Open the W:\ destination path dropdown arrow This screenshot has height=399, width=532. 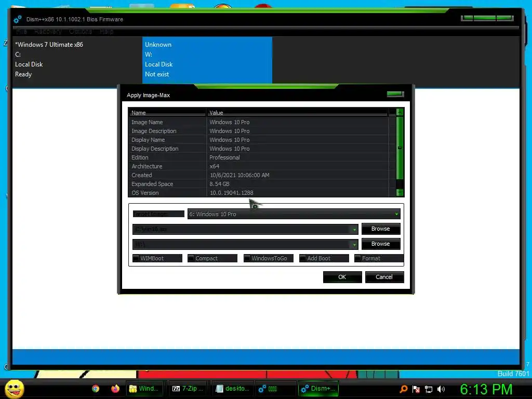(x=354, y=244)
